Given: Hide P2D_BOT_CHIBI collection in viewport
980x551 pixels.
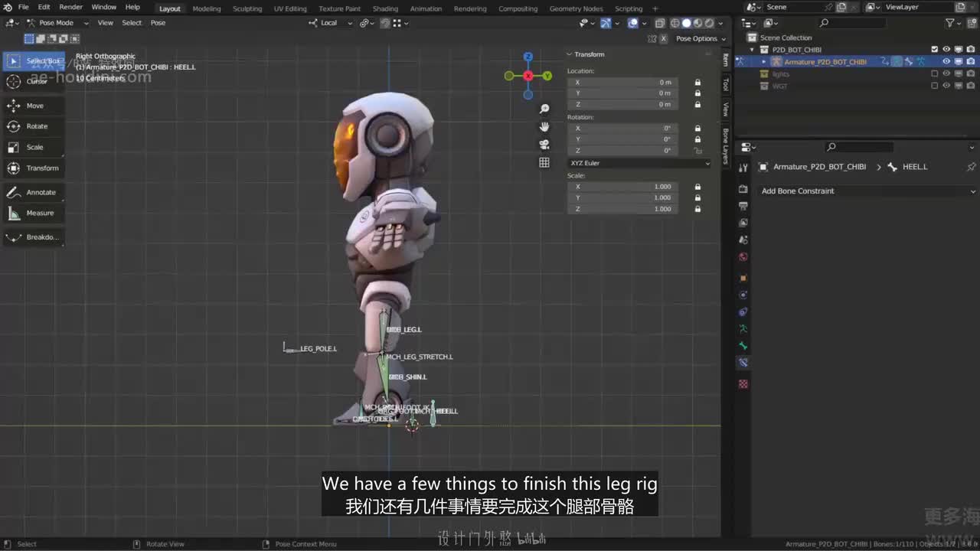Looking at the screenshot, I should (x=946, y=50).
